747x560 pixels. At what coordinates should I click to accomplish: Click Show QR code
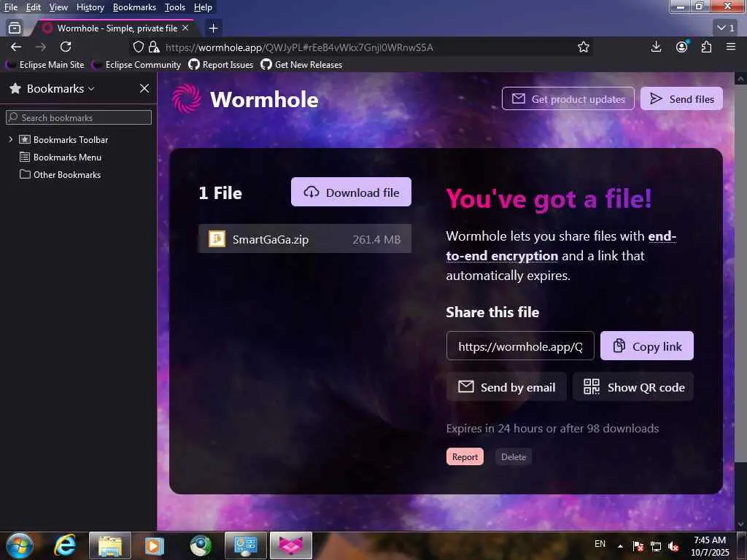633,386
